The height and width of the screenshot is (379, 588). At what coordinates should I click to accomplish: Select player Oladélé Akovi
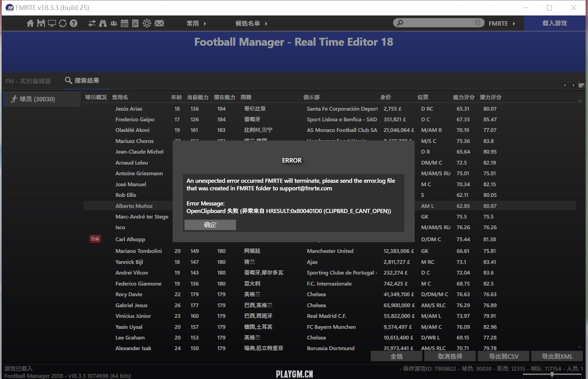pos(132,130)
